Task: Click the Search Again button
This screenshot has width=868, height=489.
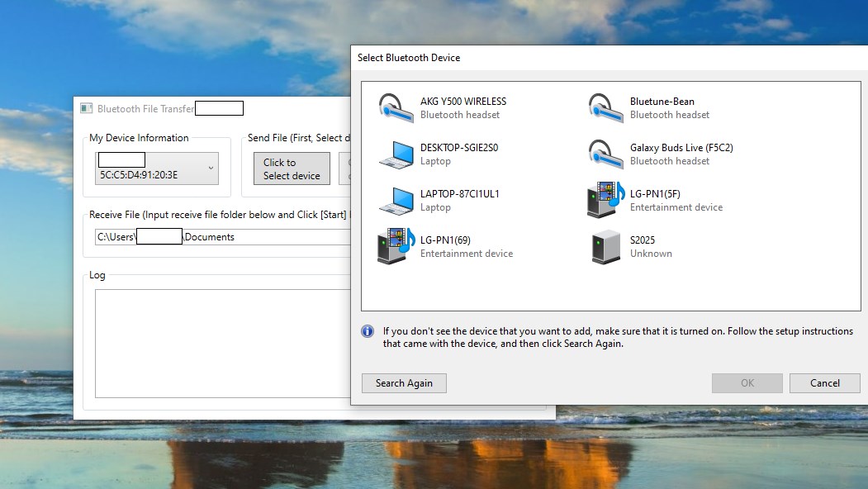Action: pos(404,383)
